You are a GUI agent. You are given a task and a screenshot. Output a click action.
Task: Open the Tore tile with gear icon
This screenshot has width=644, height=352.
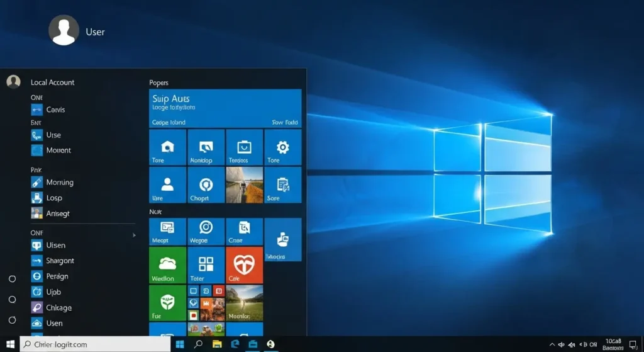coord(283,147)
